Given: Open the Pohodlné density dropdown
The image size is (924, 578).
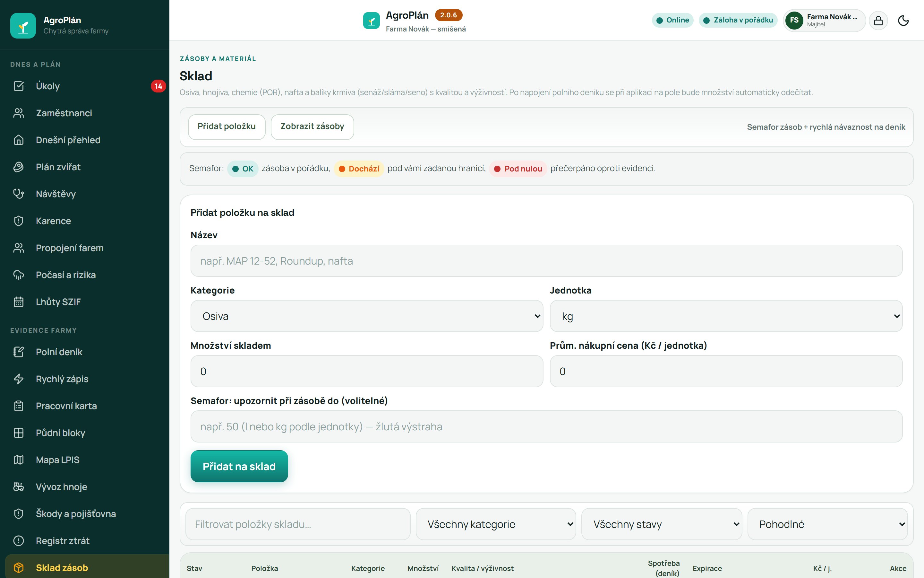Looking at the screenshot, I should pos(827,524).
